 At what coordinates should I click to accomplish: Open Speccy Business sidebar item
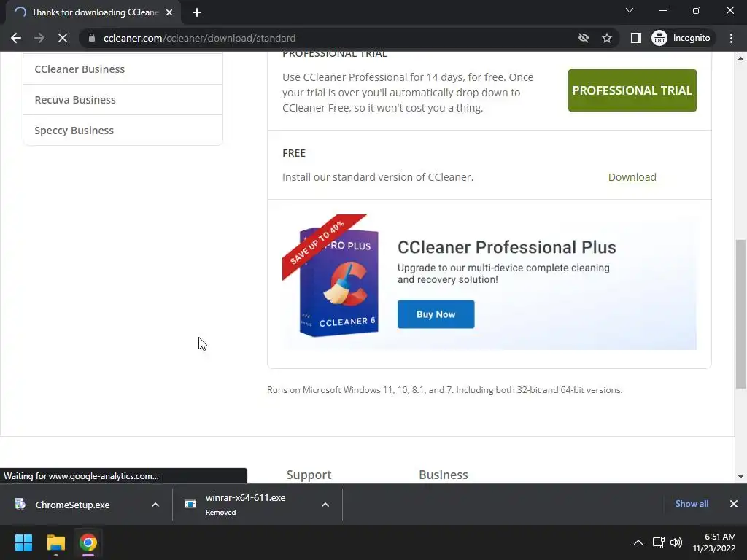pyautogui.click(x=123, y=130)
